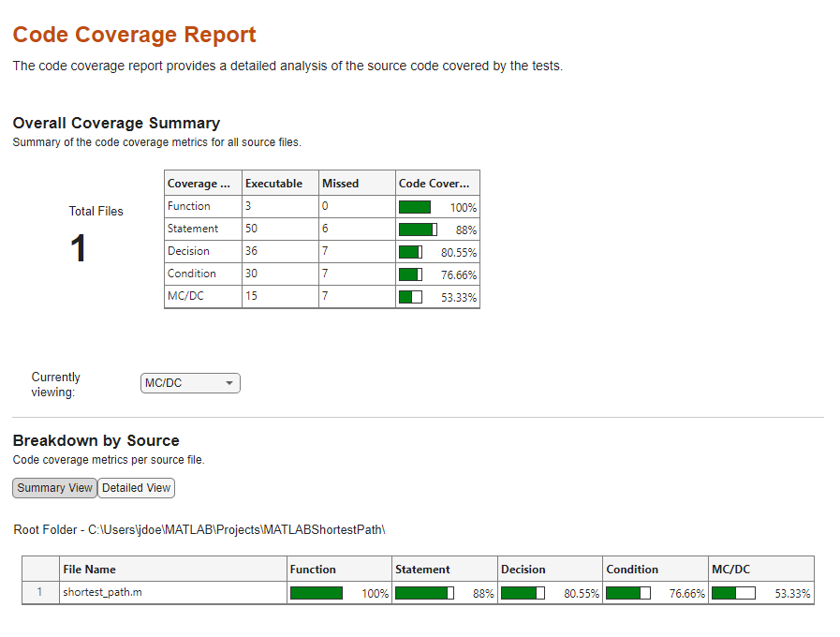The height and width of the screenshot is (637, 840).
Task: Click the Condition column header in breakdown table
Action: [632, 569]
